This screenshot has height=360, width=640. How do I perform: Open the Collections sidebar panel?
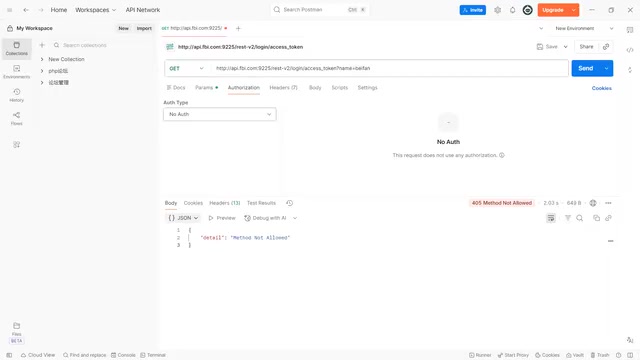pos(16,48)
